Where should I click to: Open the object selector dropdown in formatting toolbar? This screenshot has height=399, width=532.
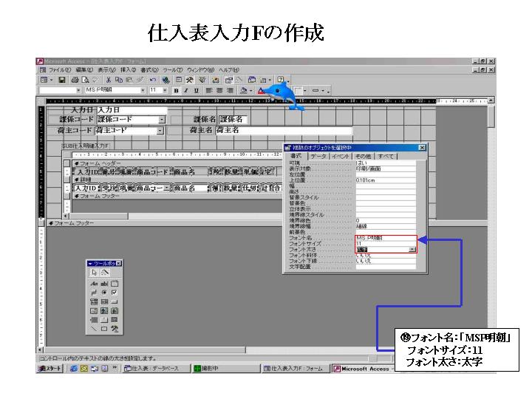point(78,90)
